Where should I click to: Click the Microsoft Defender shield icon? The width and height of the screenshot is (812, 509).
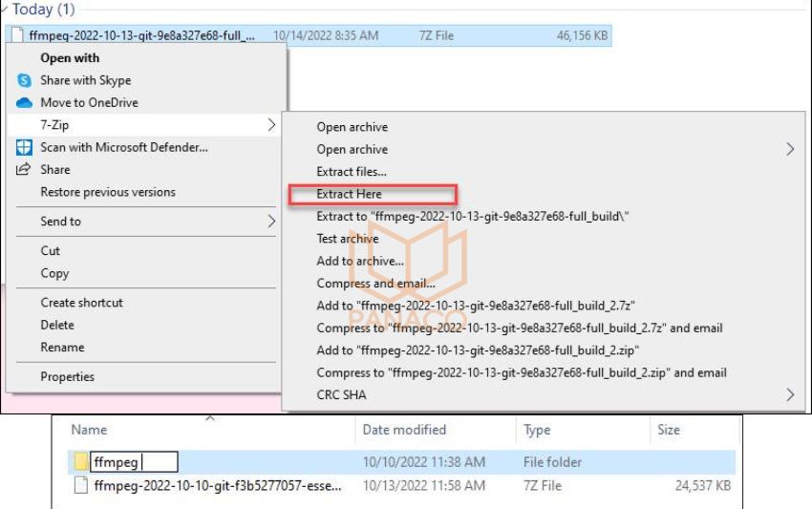click(x=24, y=147)
